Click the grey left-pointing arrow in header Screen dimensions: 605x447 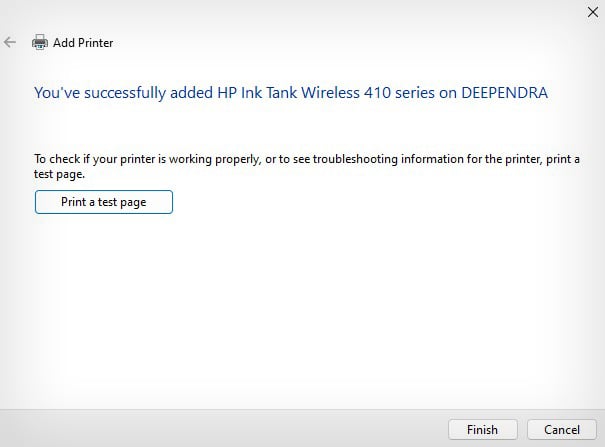click(10, 42)
